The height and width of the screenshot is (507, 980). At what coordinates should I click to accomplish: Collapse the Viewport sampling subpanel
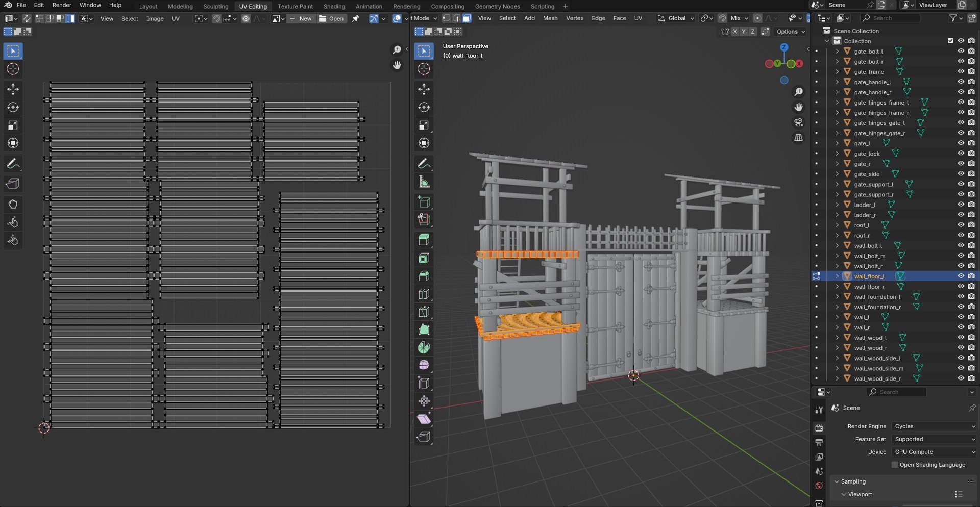tap(844, 494)
